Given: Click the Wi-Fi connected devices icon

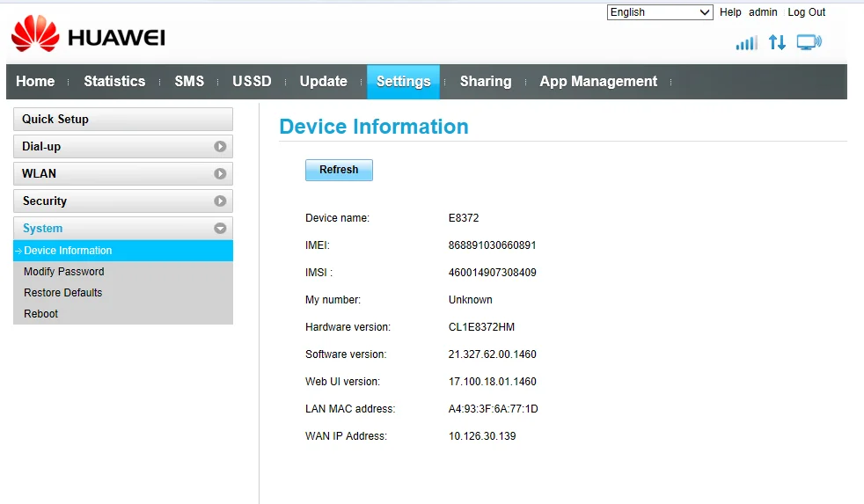Looking at the screenshot, I should pyautogui.click(x=809, y=42).
